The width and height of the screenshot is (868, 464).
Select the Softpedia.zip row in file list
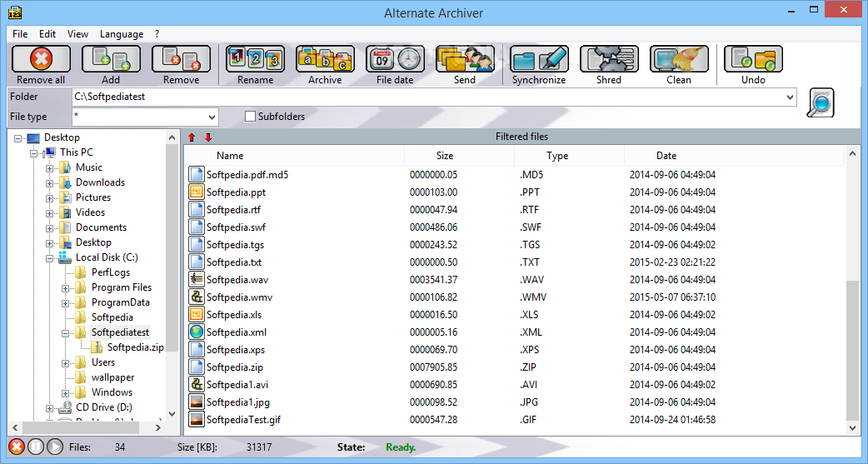coord(514,367)
